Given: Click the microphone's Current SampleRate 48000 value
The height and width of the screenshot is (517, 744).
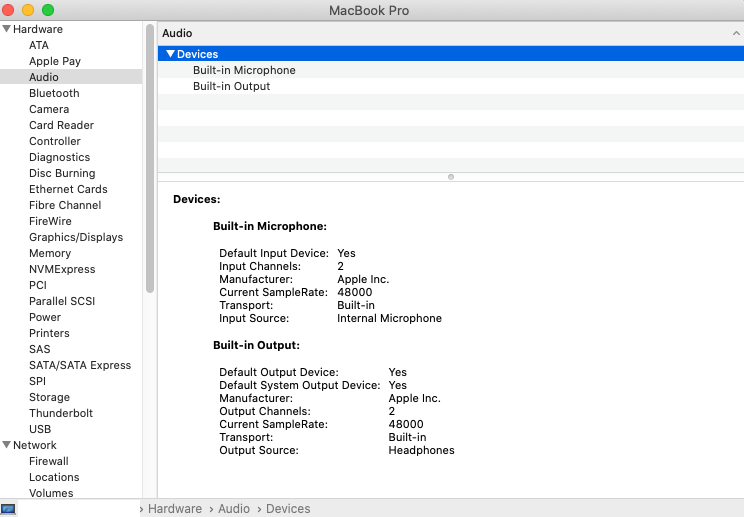Looking at the screenshot, I should tap(355, 292).
